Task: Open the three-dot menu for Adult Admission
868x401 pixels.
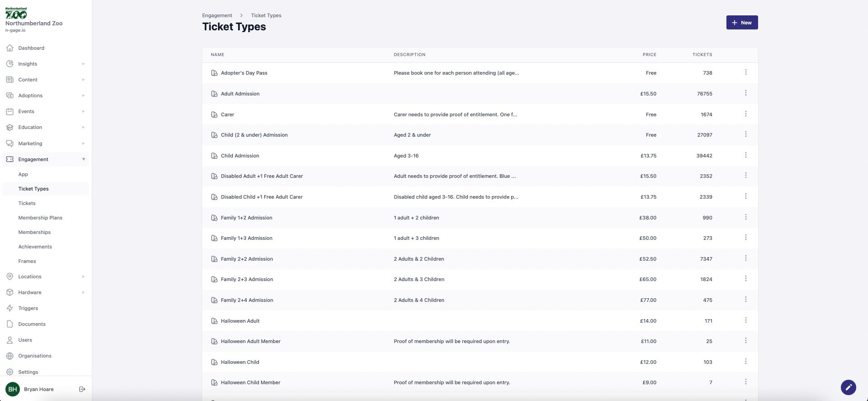Action: [745, 93]
